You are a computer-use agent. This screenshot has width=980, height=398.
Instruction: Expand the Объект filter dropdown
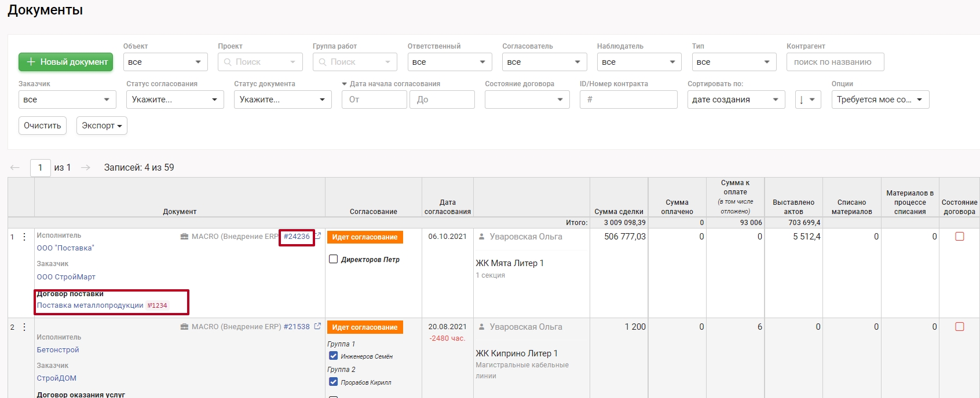[x=165, y=62]
